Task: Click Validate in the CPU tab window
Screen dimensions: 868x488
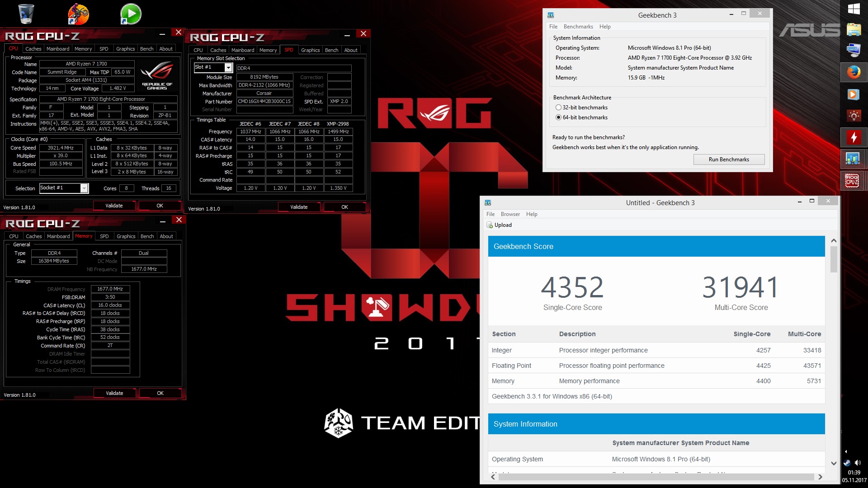Action: point(114,206)
